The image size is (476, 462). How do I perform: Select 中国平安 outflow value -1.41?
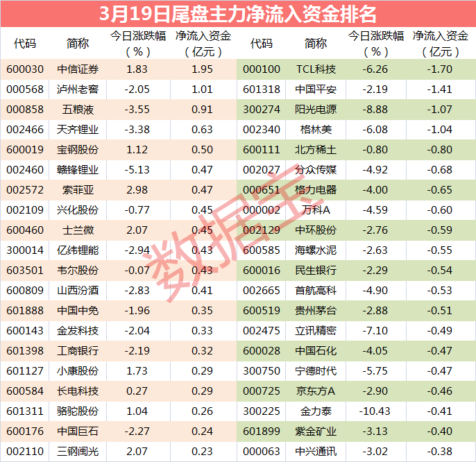tap(440, 89)
